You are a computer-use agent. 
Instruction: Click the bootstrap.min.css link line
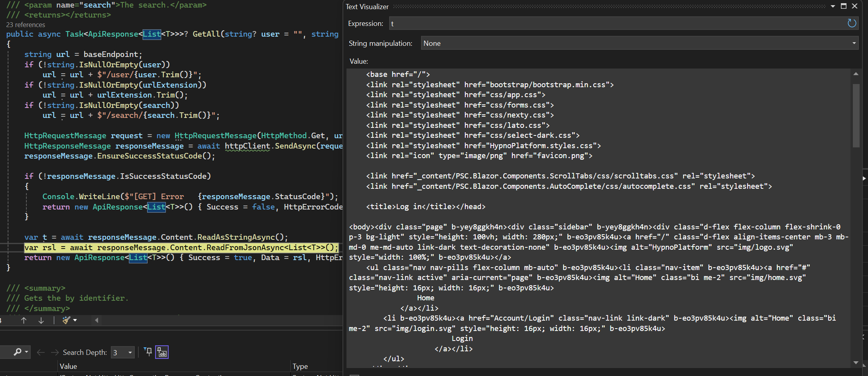click(490, 85)
